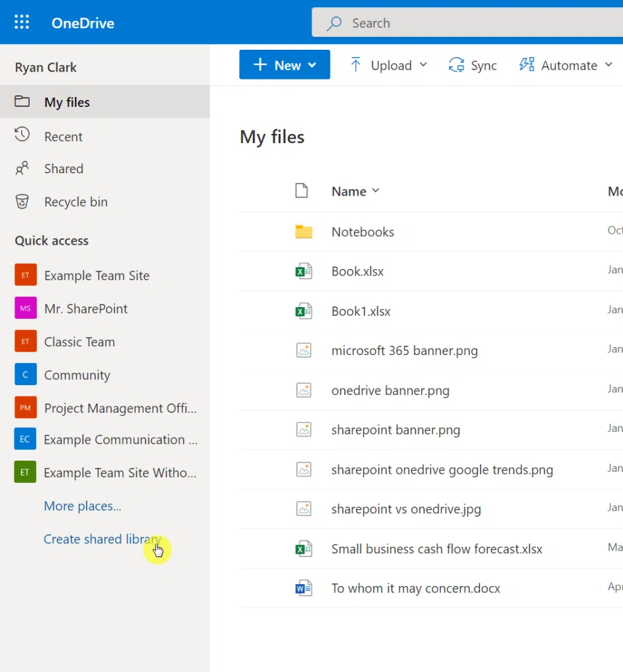Click the green ET site badge

coord(25,472)
